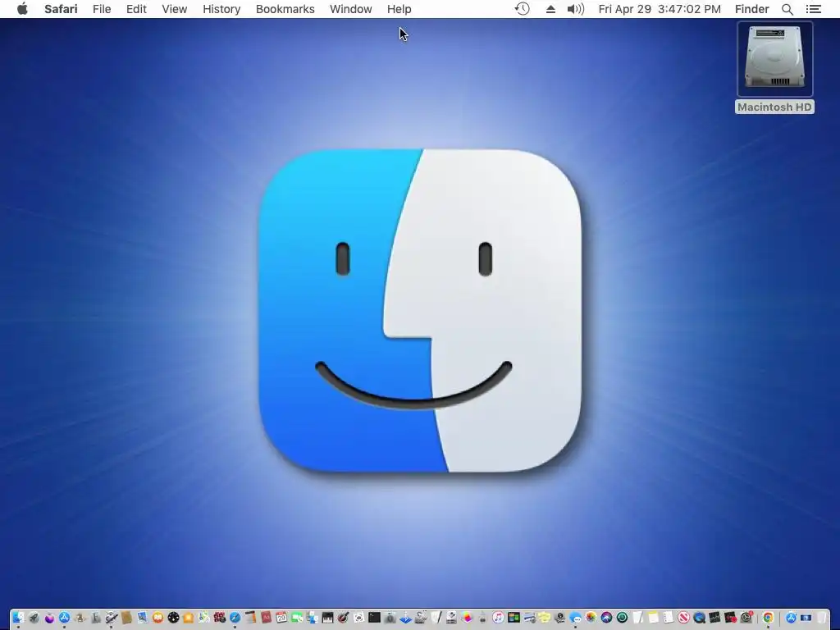This screenshot has height=630, width=840.
Task: Select the Macintosh HD drive icon
Action: (774, 58)
